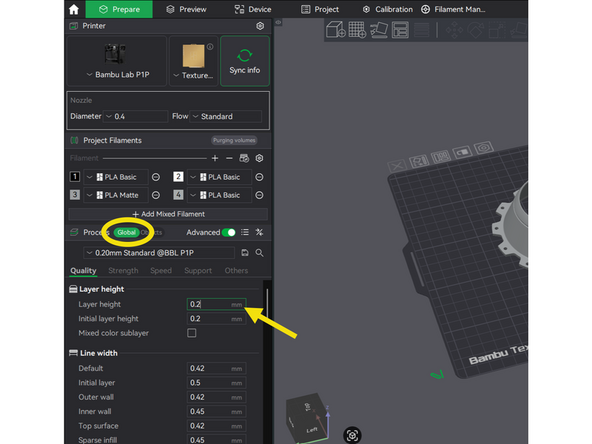592x444 pixels.
Task: Reset camera view icon near cube
Action: coord(352,435)
